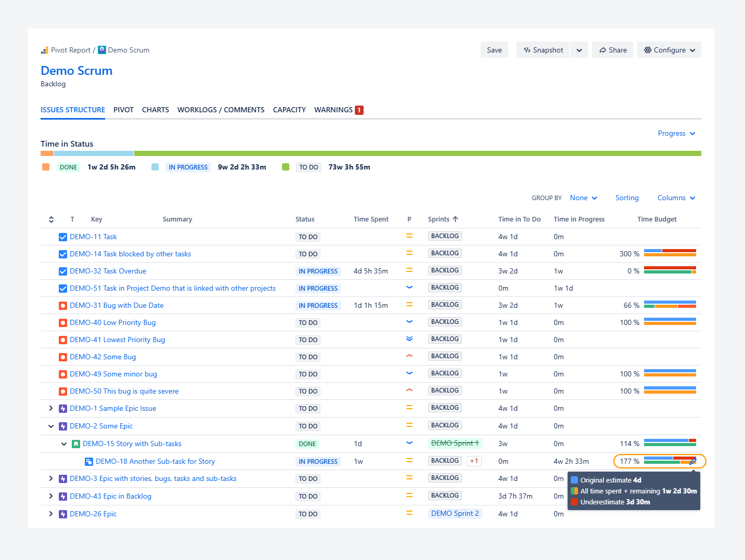Viewport: 745px width, 560px height.
Task: Open the DEMO-14 Task blocked by other tasks link
Action: pyautogui.click(x=130, y=254)
